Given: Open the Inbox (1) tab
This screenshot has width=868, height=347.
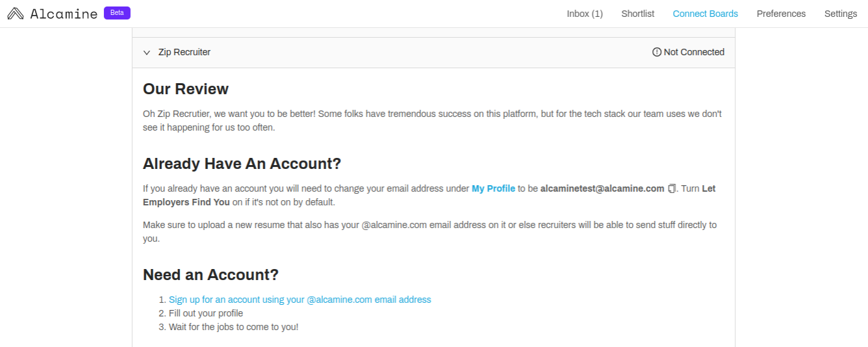Looking at the screenshot, I should [584, 14].
